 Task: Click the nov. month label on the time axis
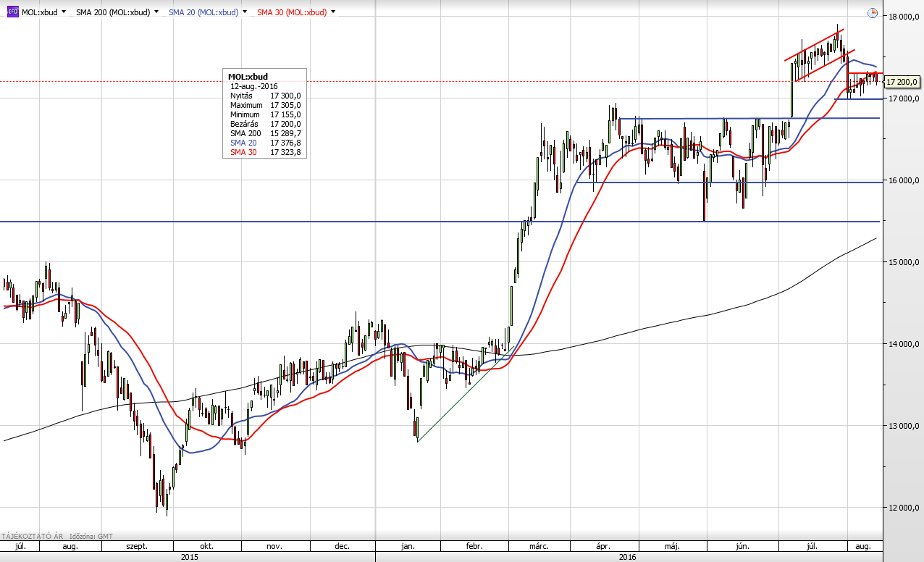click(x=274, y=546)
